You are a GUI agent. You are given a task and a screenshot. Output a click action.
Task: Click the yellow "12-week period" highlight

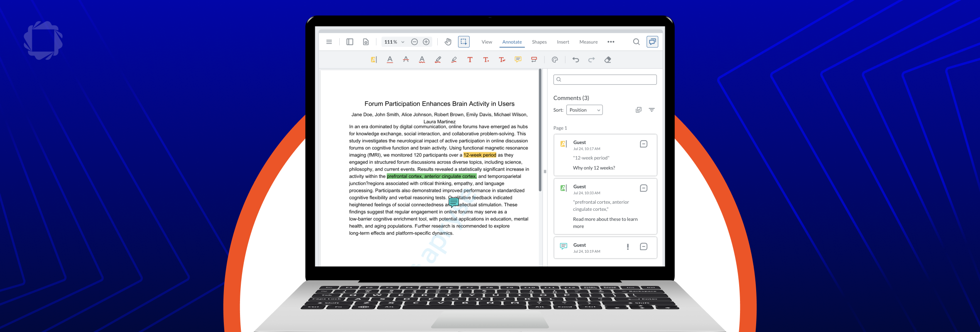pos(480,155)
